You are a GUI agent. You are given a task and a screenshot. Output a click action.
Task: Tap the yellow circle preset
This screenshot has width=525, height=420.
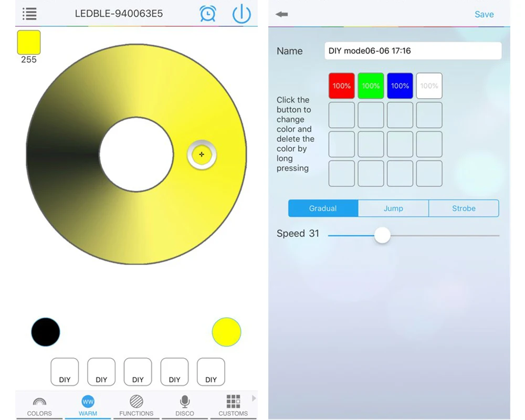[226, 332]
